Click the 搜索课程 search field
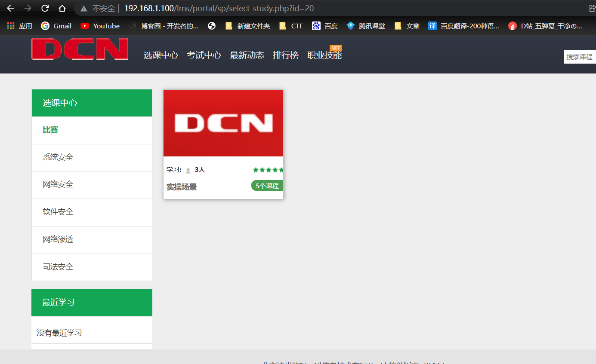This screenshot has height=364, width=596. (580, 57)
